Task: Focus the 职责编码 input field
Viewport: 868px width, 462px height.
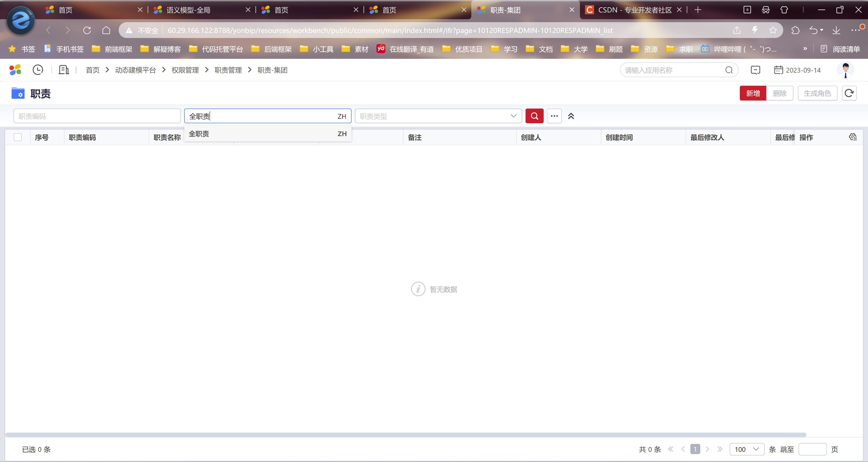Action: pyautogui.click(x=97, y=116)
